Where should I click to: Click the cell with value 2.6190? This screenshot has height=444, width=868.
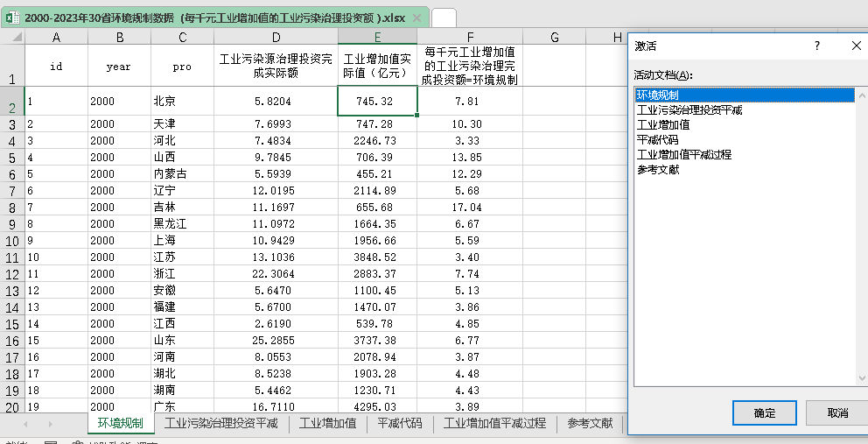click(x=276, y=323)
